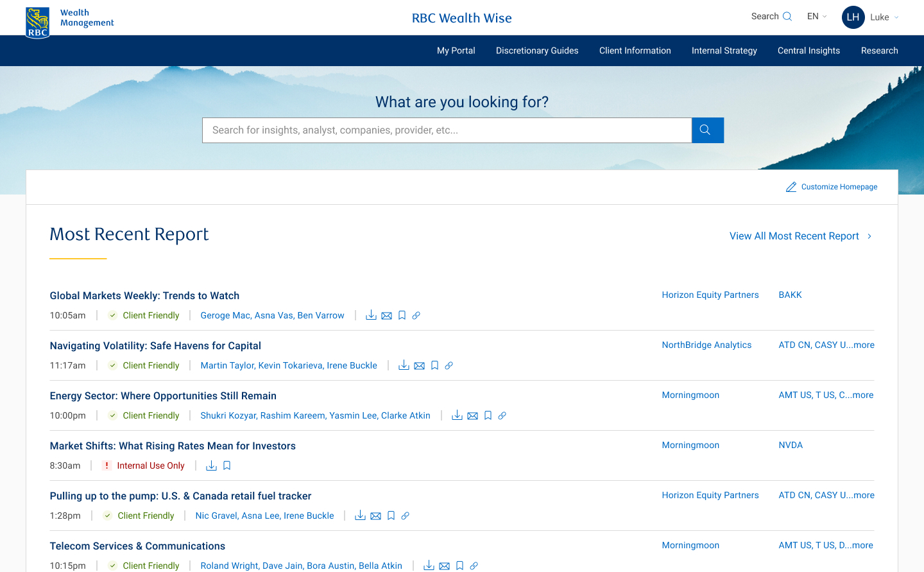924x572 pixels.
Task: Bookmark the Market Shifts report
Action: tap(225, 465)
